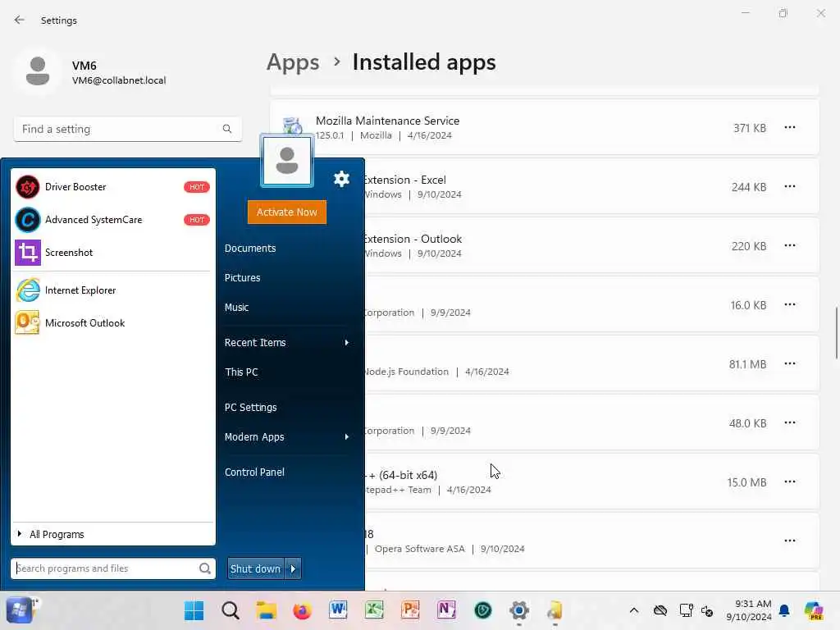Expand Recent Items submenu arrow

[347, 342]
